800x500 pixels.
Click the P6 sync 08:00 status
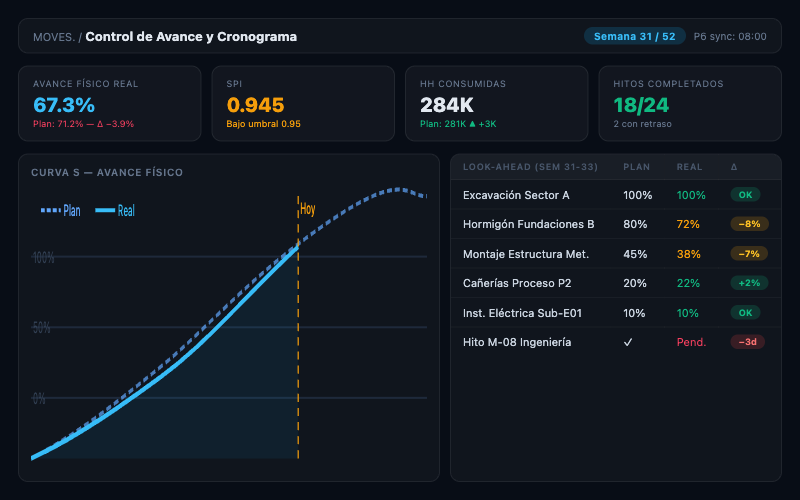[x=730, y=36]
